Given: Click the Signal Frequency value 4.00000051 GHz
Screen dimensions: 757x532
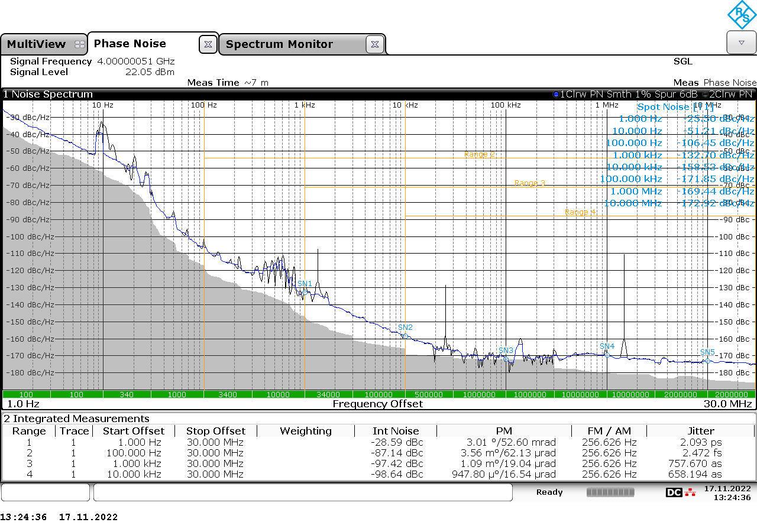Looking at the screenshot, I should (x=136, y=61).
